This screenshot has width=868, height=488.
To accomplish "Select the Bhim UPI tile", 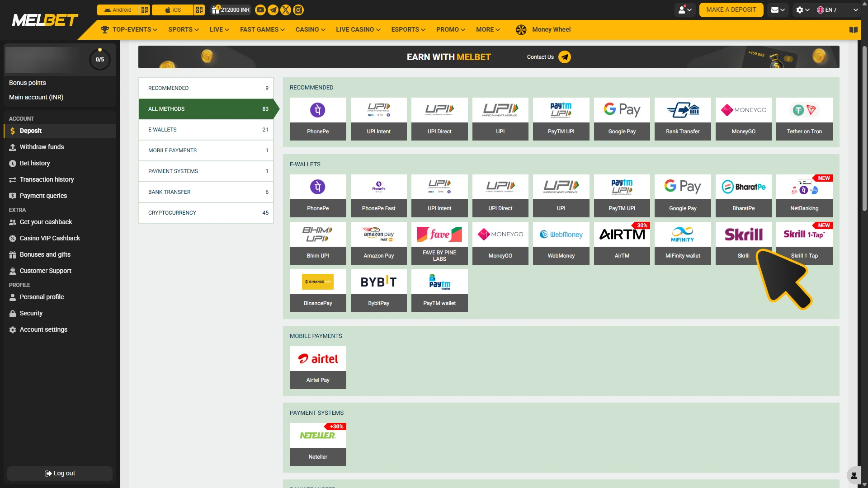I will (318, 243).
